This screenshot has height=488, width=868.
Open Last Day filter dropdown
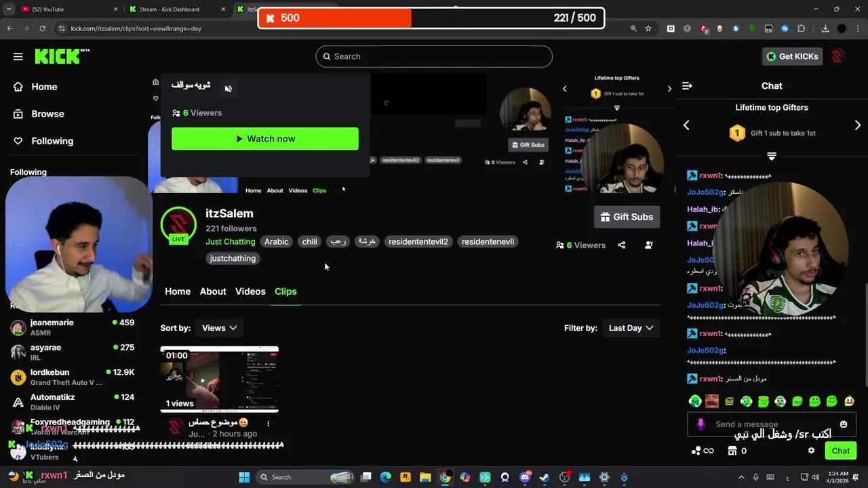point(631,328)
